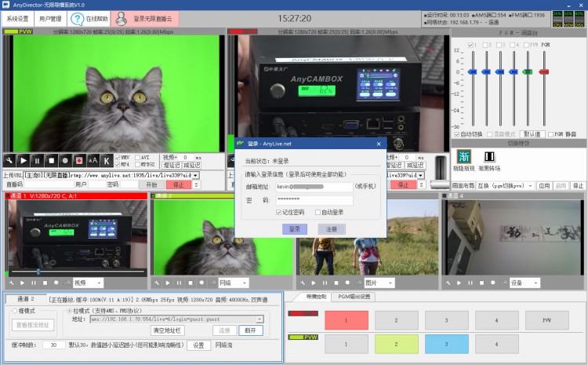Screen dimensions: 588x365
Task: Click the PVW 停止 stop upload button
Action: pos(179,184)
